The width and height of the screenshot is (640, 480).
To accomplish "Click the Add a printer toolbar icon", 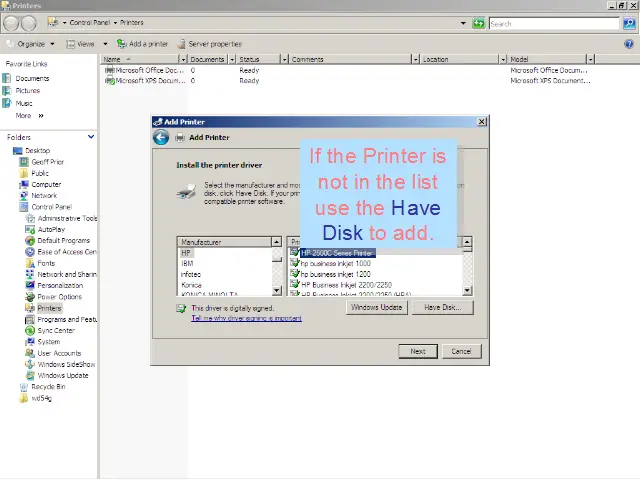I will coord(122,44).
